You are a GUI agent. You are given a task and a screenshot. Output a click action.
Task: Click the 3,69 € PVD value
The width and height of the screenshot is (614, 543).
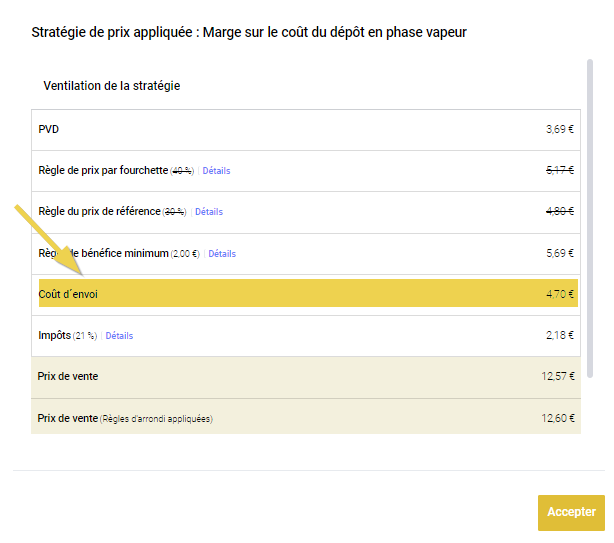point(559,129)
